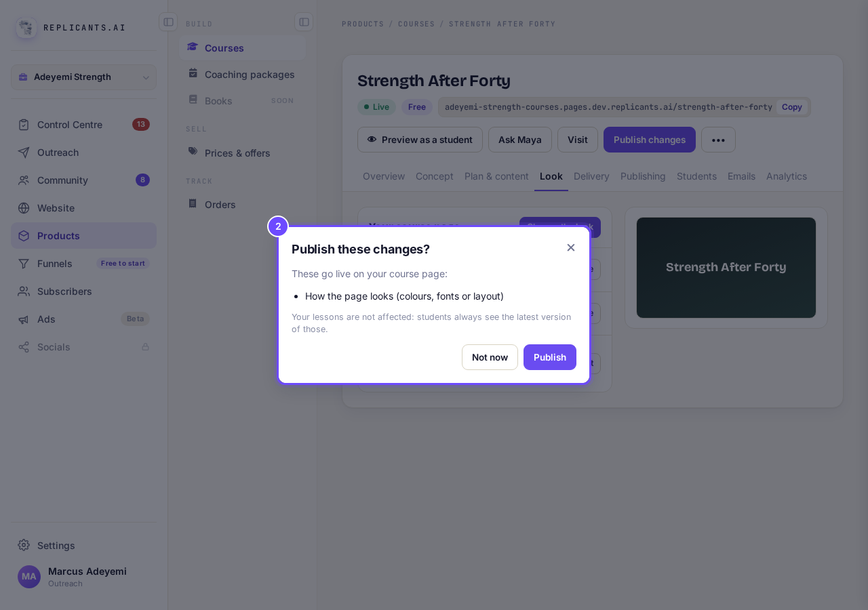Switch to the Emails tab
Image resolution: width=868 pixels, height=610 pixels.
[x=741, y=176]
